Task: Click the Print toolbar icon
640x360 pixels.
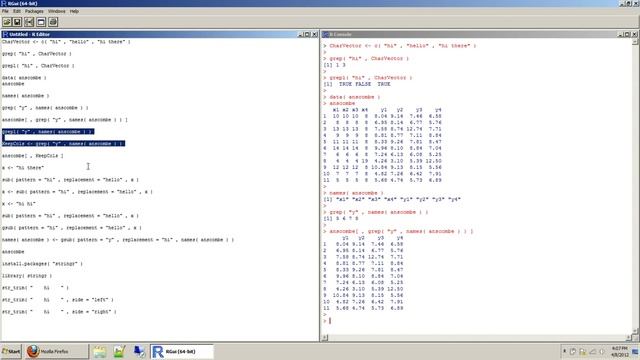Action: (53, 22)
